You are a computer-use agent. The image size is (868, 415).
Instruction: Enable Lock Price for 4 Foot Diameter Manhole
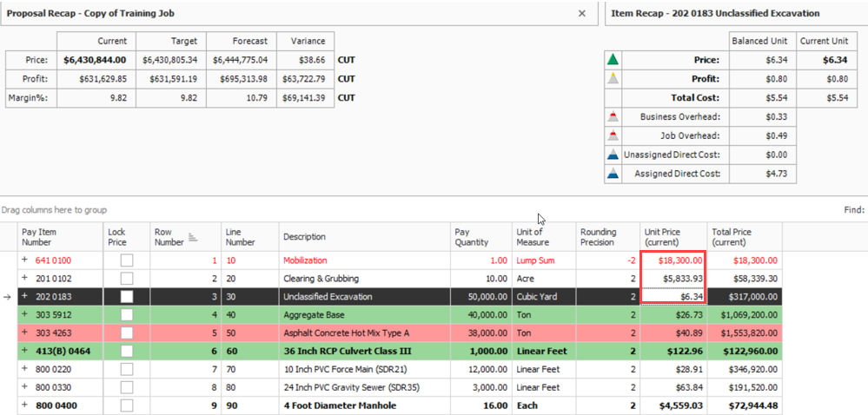(x=127, y=405)
